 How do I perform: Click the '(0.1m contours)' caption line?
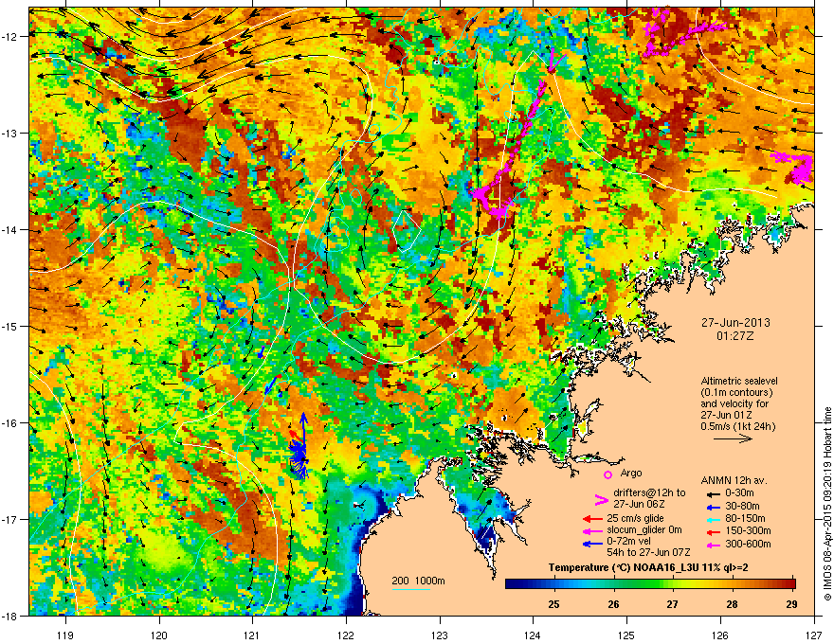point(736,393)
